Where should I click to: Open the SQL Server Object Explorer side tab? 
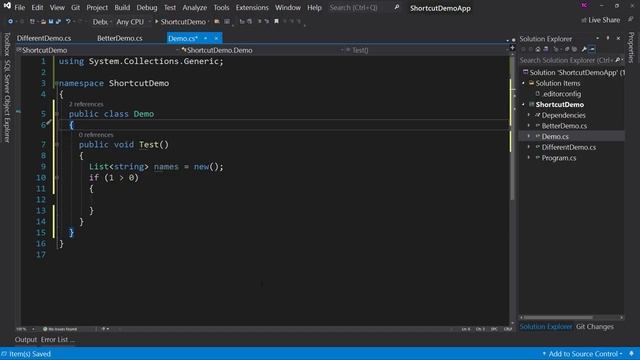click(7, 101)
